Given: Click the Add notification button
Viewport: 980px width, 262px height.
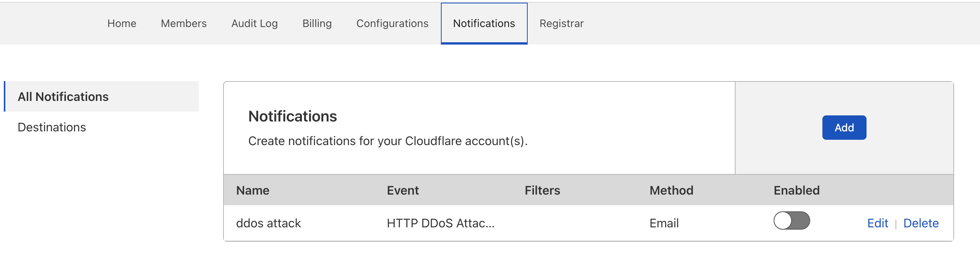Looking at the screenshot, I should coord(844,128).
